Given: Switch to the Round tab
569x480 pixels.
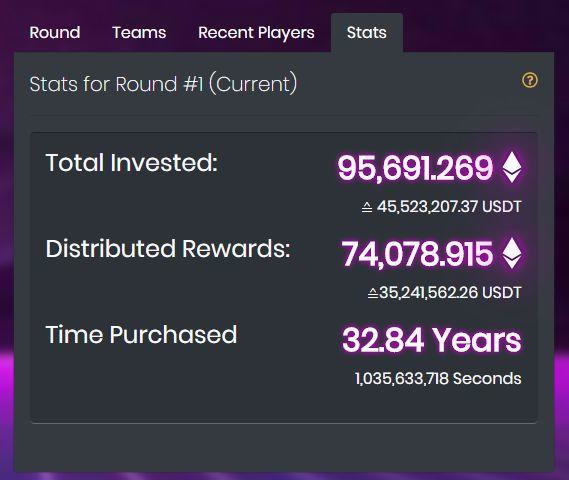Looking at the screenshot, I should coord(55,32).
